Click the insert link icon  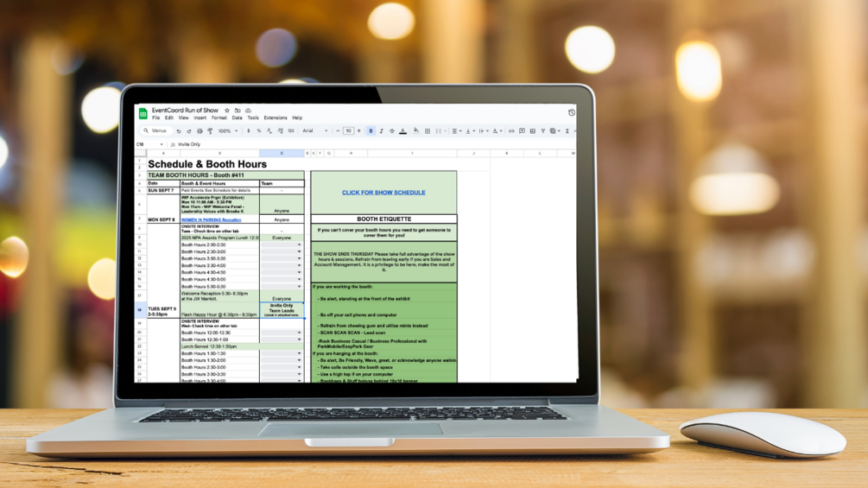coord(511,131)
